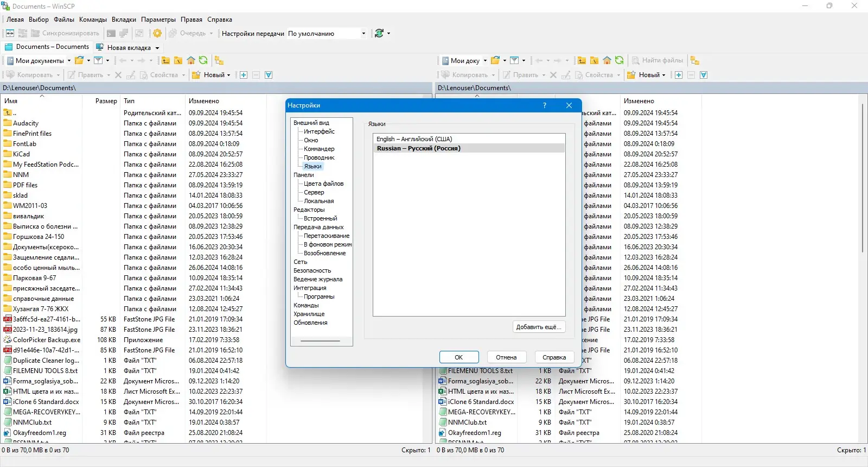
Task: Open the dropdown arrow next to 'Новая вкладка'
Action: 157,48
